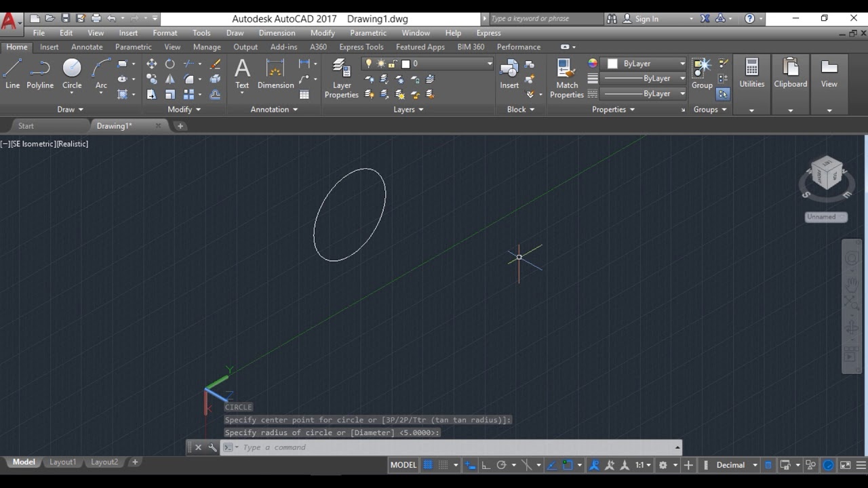Screen dimensions: 868x488
Task: Open the Format menu
Action: click(165, 33)
